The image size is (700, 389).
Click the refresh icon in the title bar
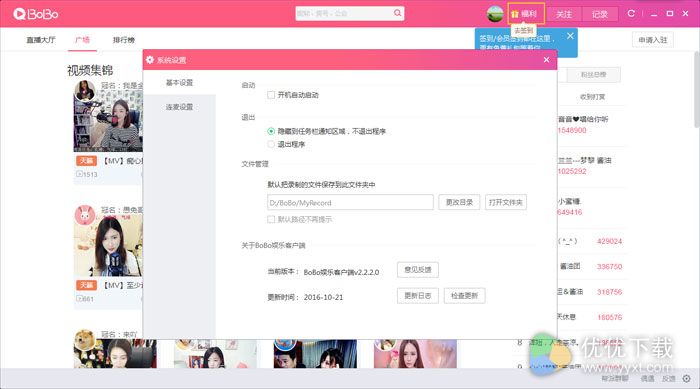(631, 13)
